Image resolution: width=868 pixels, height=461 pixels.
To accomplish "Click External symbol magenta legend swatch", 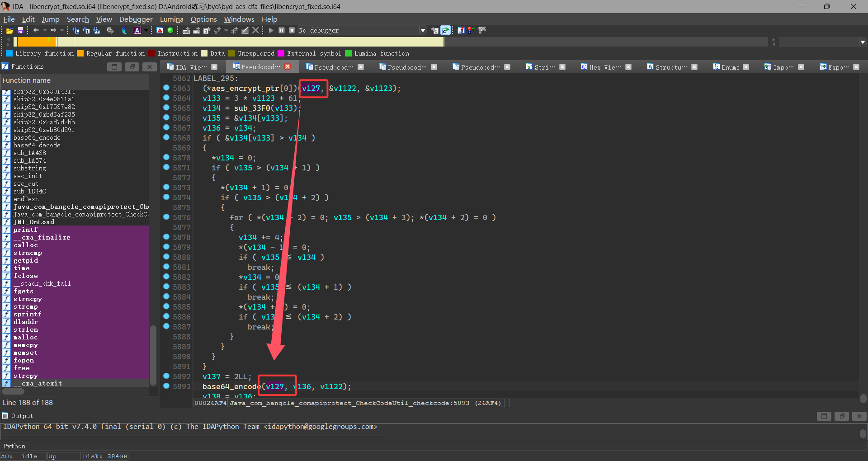I will click(x=281, y=53).
